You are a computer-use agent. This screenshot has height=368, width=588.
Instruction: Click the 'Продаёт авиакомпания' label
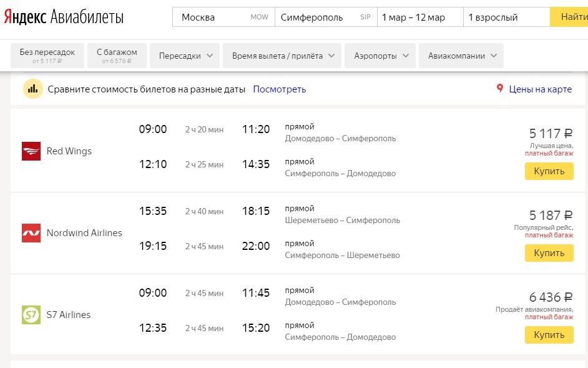534,309
